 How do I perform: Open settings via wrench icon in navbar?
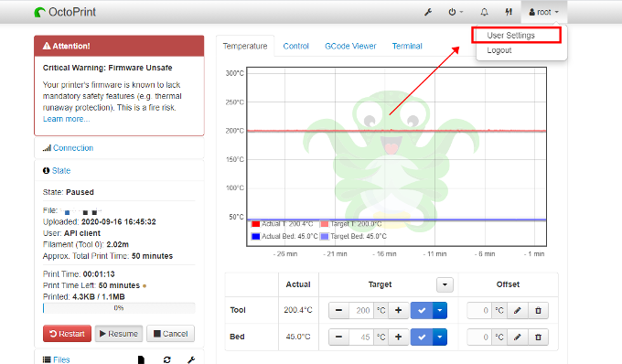click(x=428, y=12)
